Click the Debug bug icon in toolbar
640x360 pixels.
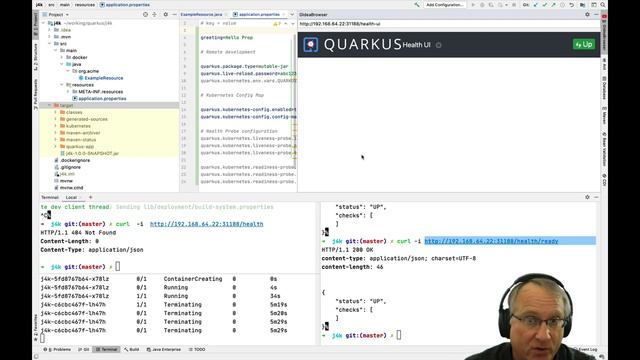click(482, 5)
